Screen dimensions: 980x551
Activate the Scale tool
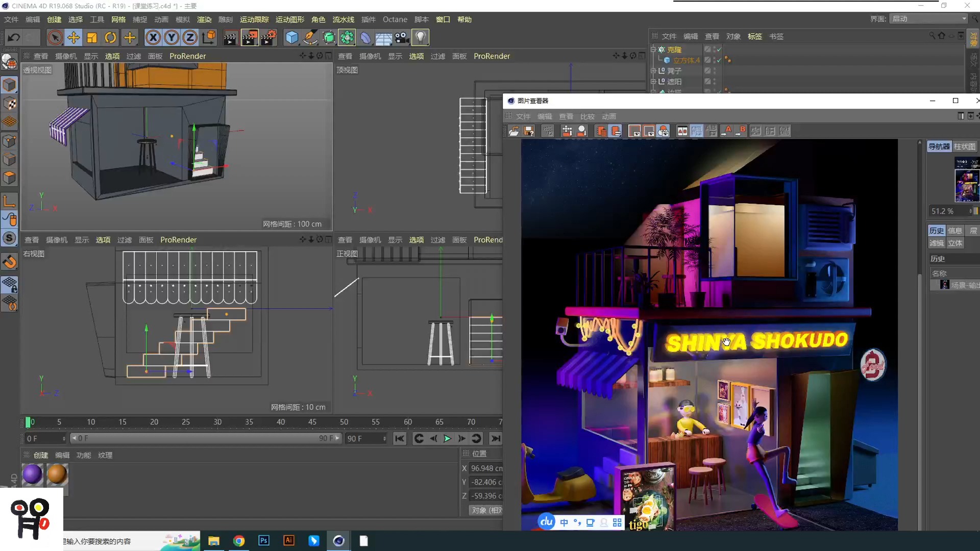point(92,37)
